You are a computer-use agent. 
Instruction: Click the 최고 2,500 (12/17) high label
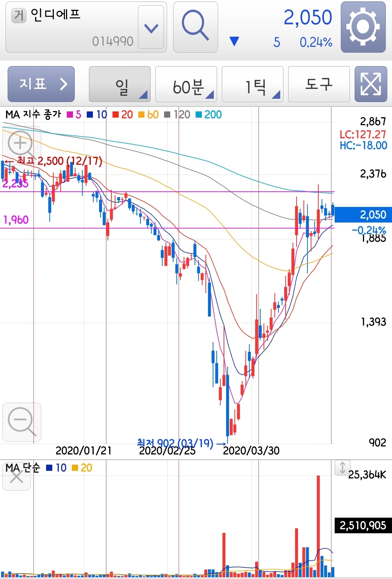pos(53,160)
